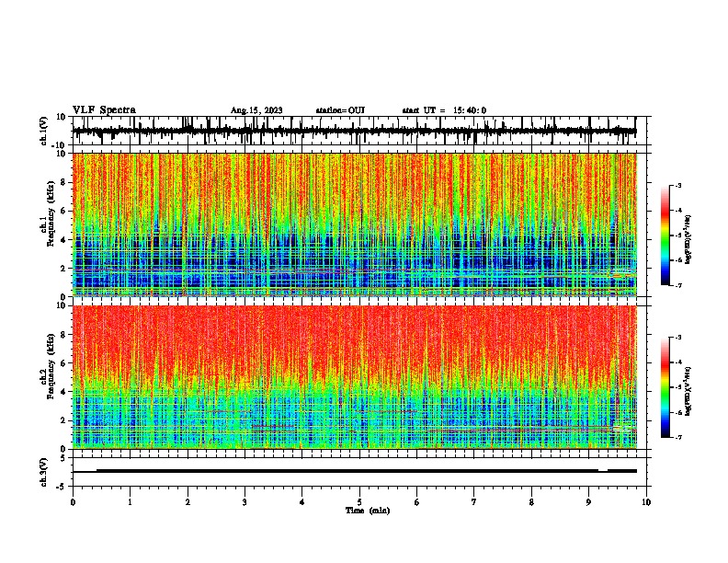728x563 pixels.
Task: Click the ch.1 spectrogram color scale bar
Action: (665, 236)
